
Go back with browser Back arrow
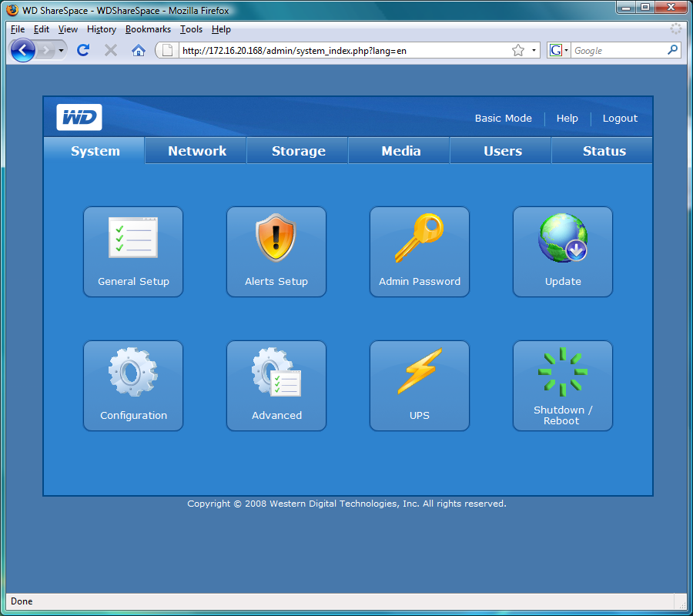[x=22, y=50]
